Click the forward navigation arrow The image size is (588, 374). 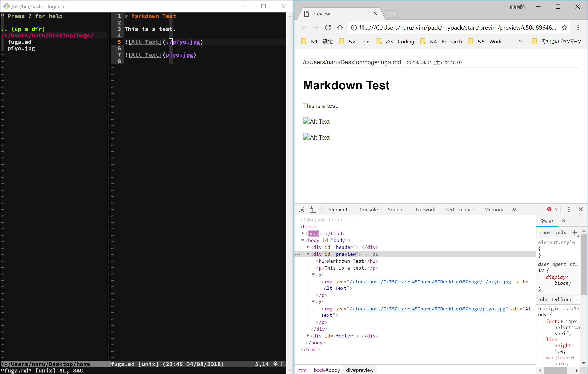[316, 27]
